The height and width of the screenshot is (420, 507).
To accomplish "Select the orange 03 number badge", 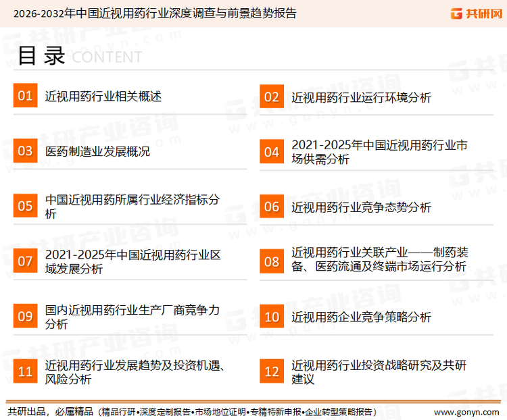I will click(x=25, y=151).
